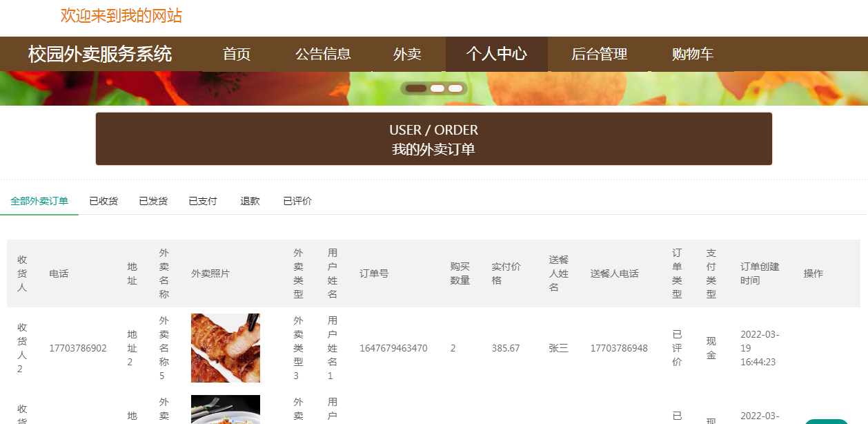The image size is (868, 424).
Task: Click the 现金 payment type cell
Action: [x=711, y=348]
